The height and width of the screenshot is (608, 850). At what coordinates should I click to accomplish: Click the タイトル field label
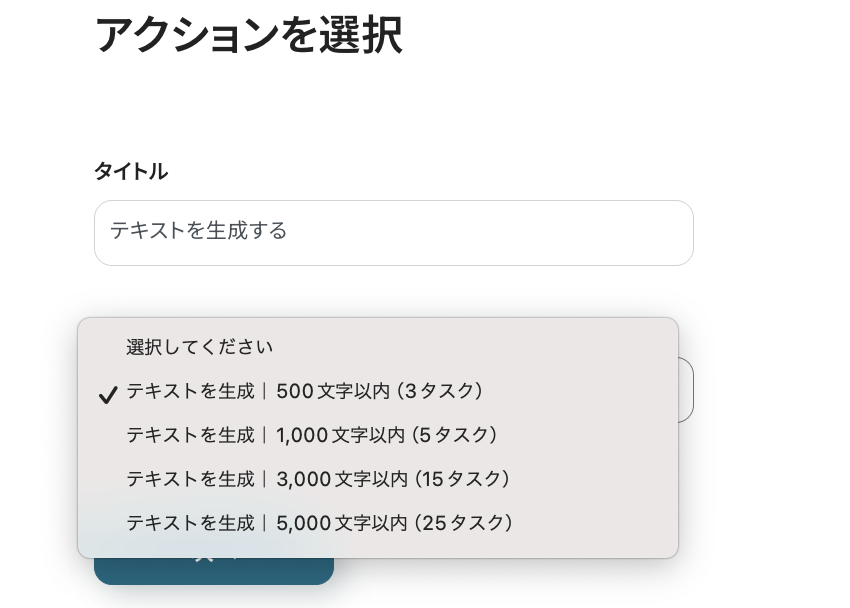click(131, 171)
